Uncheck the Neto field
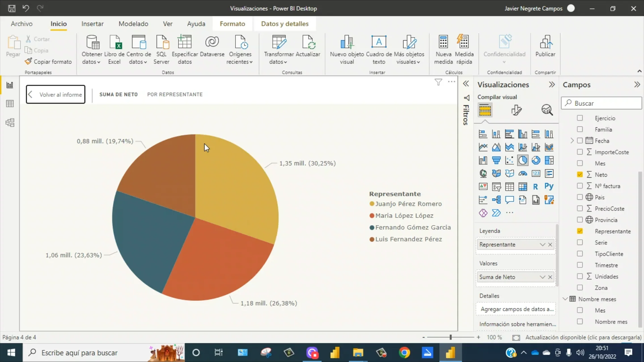The image size is (644, 362). [x=580, y=175]
